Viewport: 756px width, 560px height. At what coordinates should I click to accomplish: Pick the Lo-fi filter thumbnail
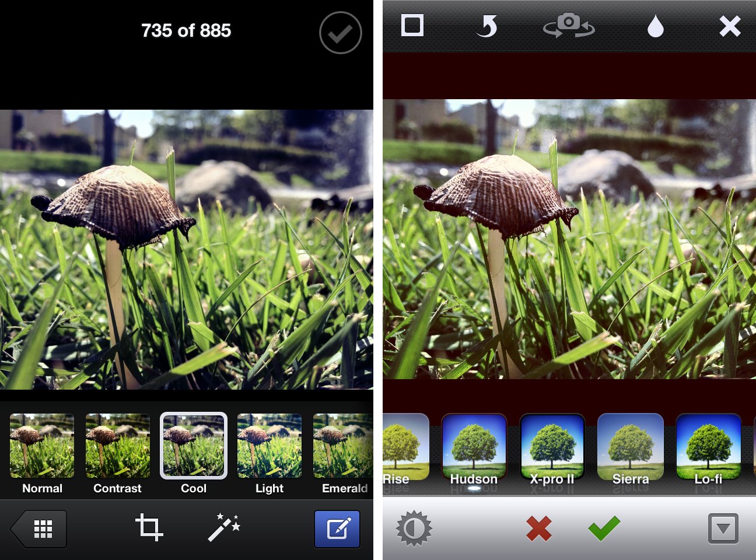point(708,447)
